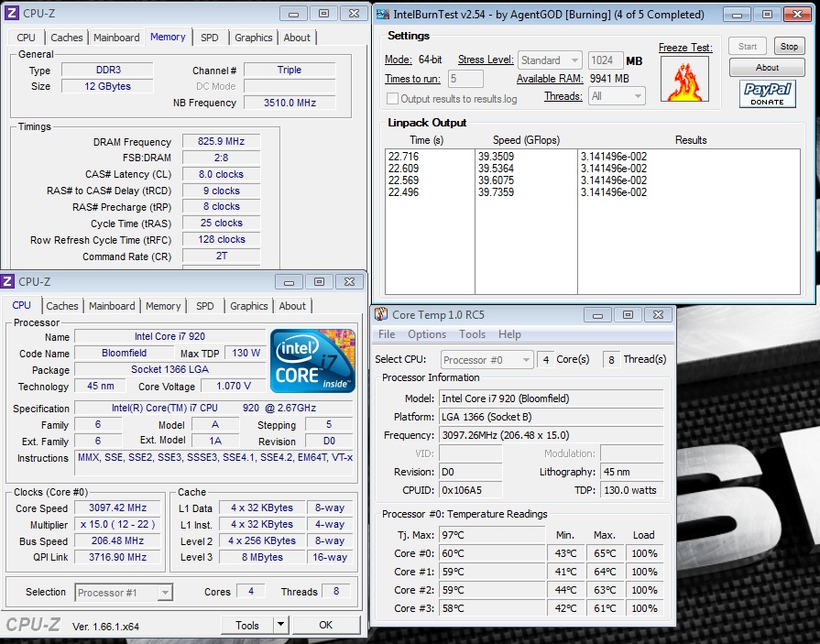
Task: Enable Output results to results.log checkbox
Action: pyautogui.click(x=393, y=99)
